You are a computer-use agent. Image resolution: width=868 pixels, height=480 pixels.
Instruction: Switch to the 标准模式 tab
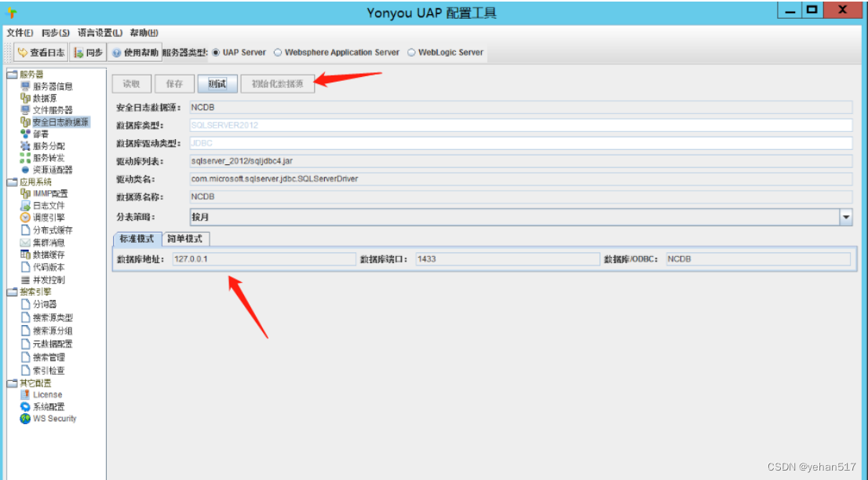[x=137, y=239]
